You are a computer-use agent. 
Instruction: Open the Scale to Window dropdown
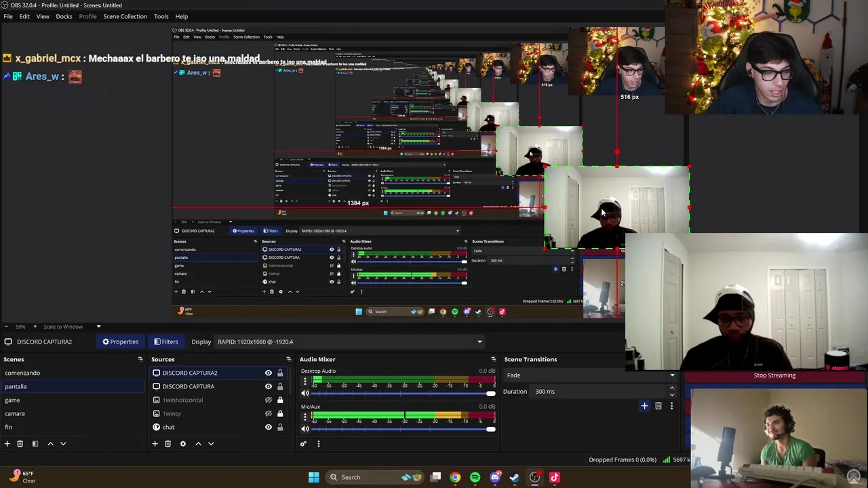(x=71, y=327)
